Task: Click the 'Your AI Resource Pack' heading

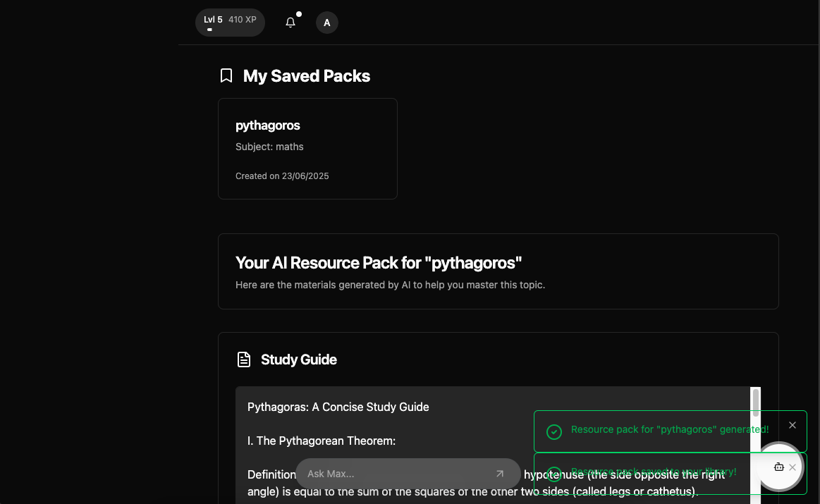Action: 379,263
